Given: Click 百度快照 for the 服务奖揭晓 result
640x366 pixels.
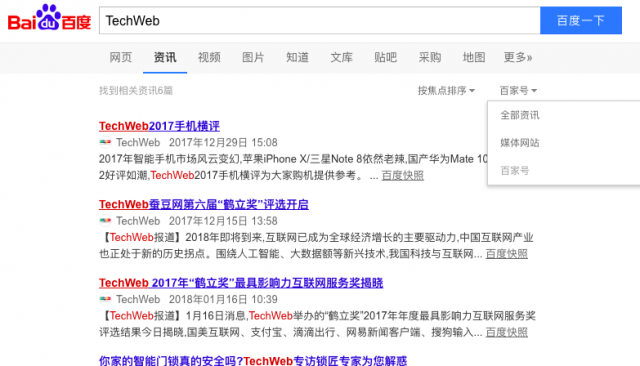Looking at the screenshot, I should point(507,333).
